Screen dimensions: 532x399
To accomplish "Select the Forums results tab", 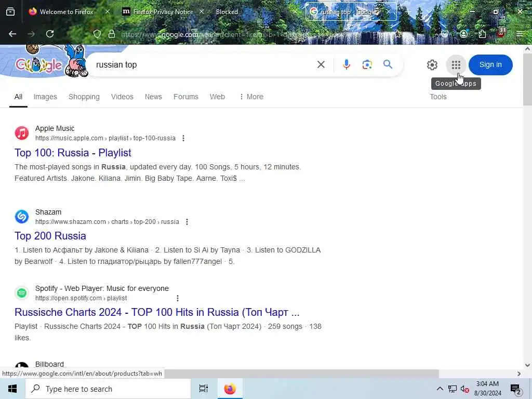I will click(x=186, y=97).
